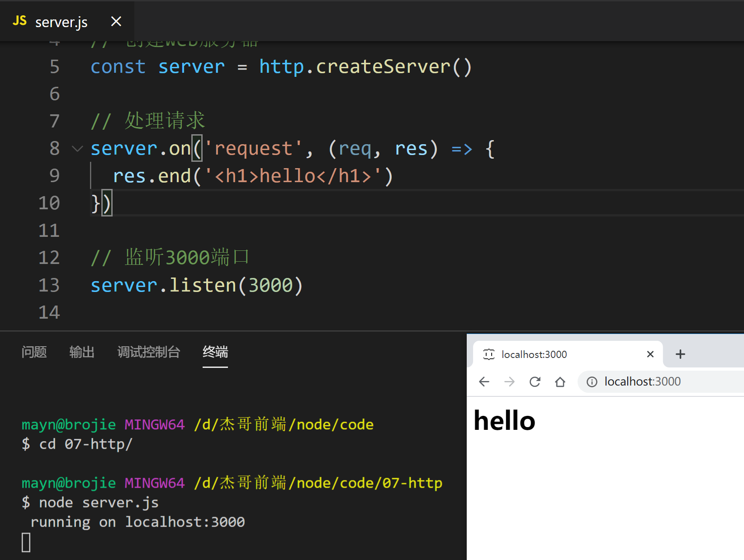The image size is (744, 560).
Task: Open a new browser tab with plus button
Action: [x=680, y=354]
